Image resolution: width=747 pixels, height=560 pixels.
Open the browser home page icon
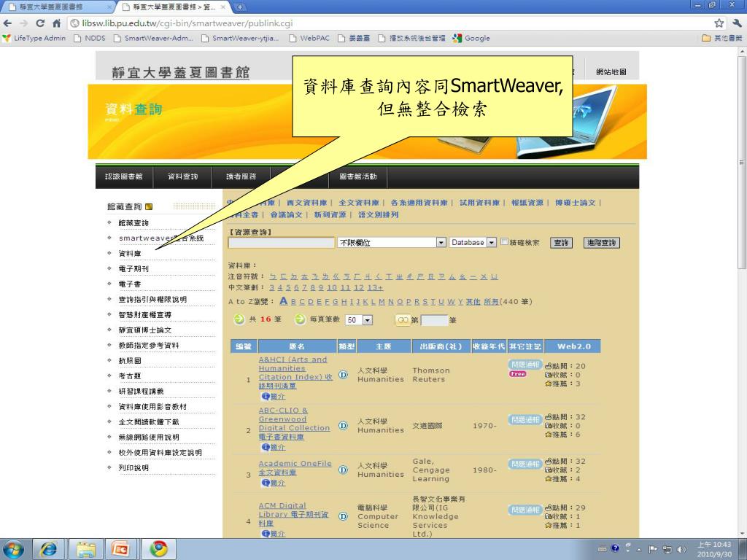(57, 23)
